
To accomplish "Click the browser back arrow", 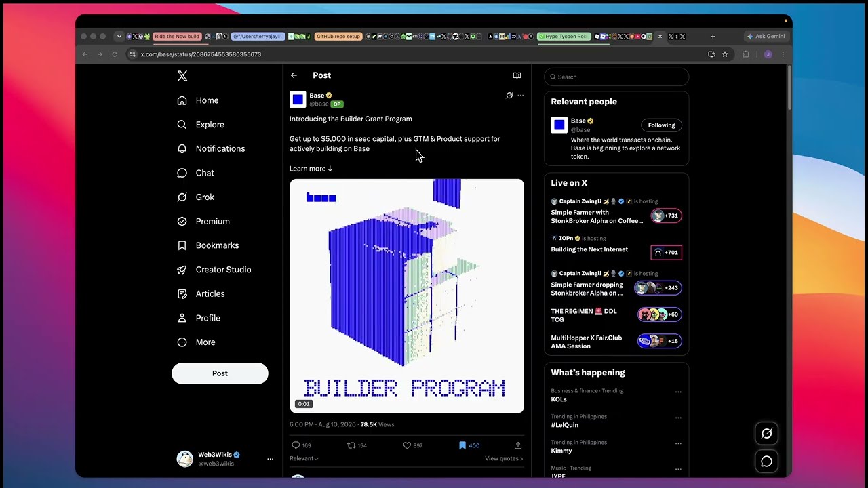I will (x=85, y=54).
